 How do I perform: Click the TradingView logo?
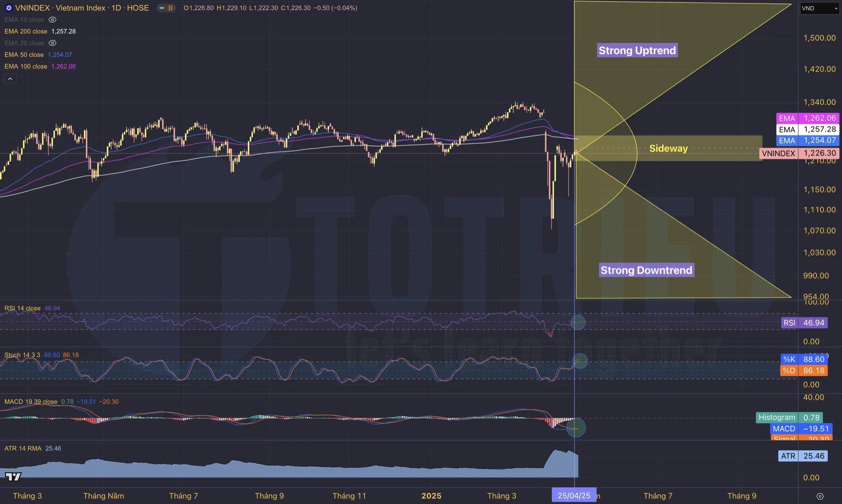[x=13, y=477]
